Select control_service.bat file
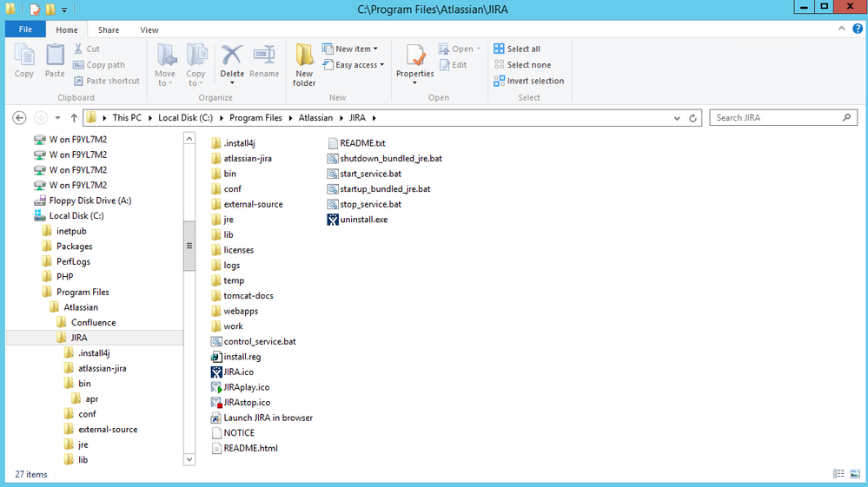The height and width of the screenshot is (487, 868). point(254,342)
